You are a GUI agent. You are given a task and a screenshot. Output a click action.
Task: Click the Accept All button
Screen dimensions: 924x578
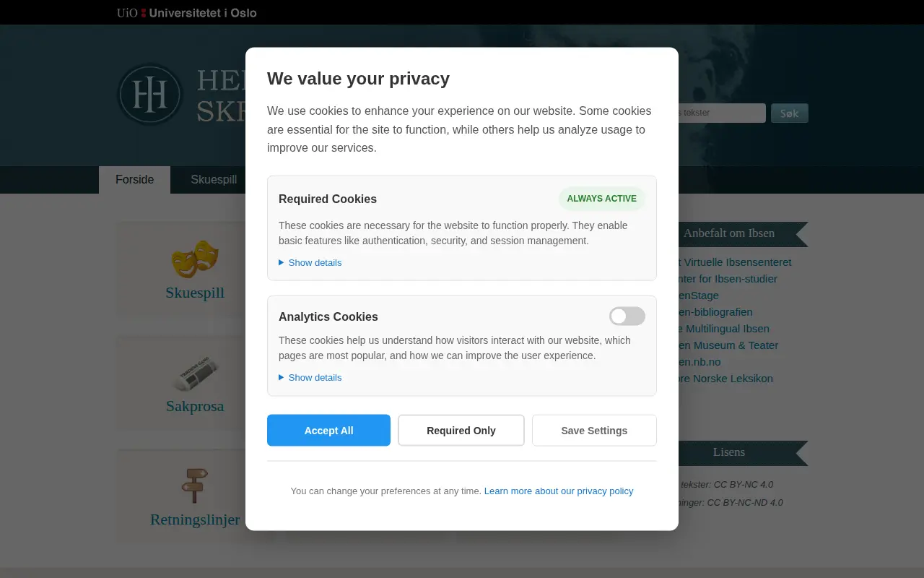(x=328, y=431)
